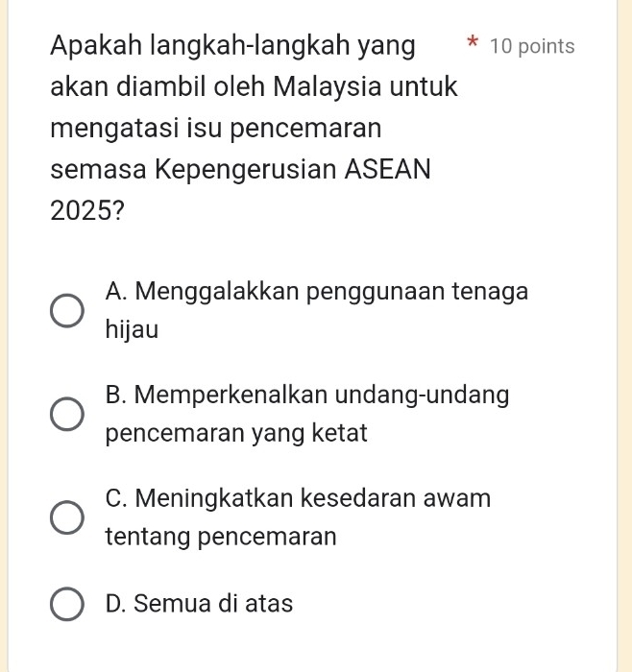
Task: Select radio button for option A
Action: tap(66, 311)
